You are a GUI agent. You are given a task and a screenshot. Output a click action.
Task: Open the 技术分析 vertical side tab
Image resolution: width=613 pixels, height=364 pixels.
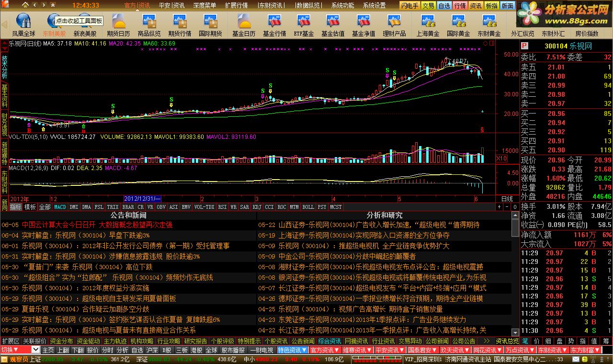coord(4,67)
